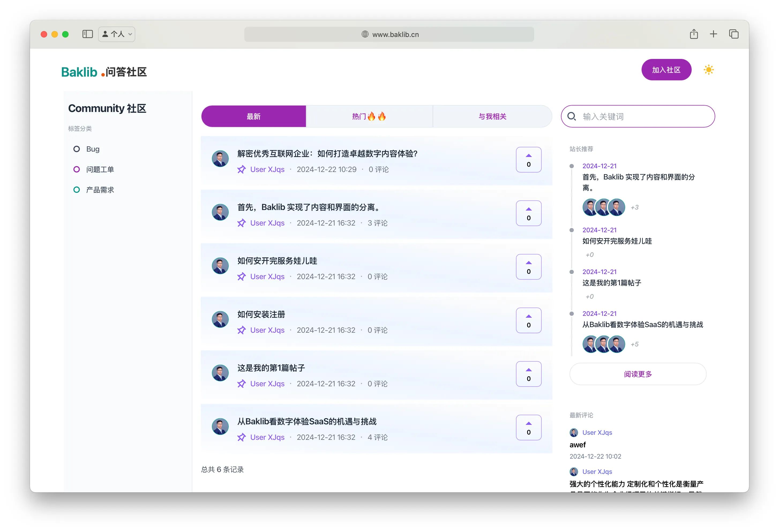Open feed post 从Baklib看数字体验SaaS的机遇与挑战

tap(307, 421)
